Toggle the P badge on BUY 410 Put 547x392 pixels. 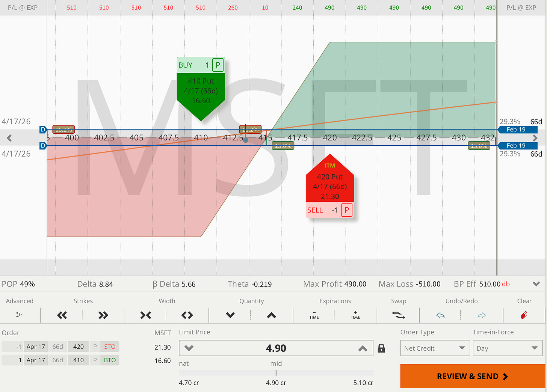coord(218,65)
